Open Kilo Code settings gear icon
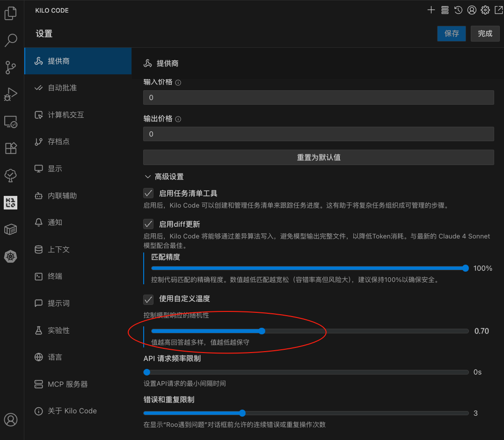504x440 pixels. pos(485,10)
